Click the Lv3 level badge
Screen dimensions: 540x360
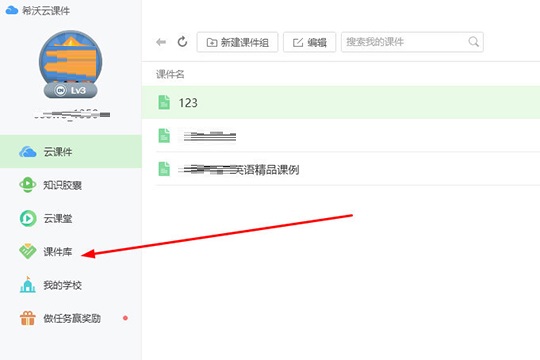point(71,90)
